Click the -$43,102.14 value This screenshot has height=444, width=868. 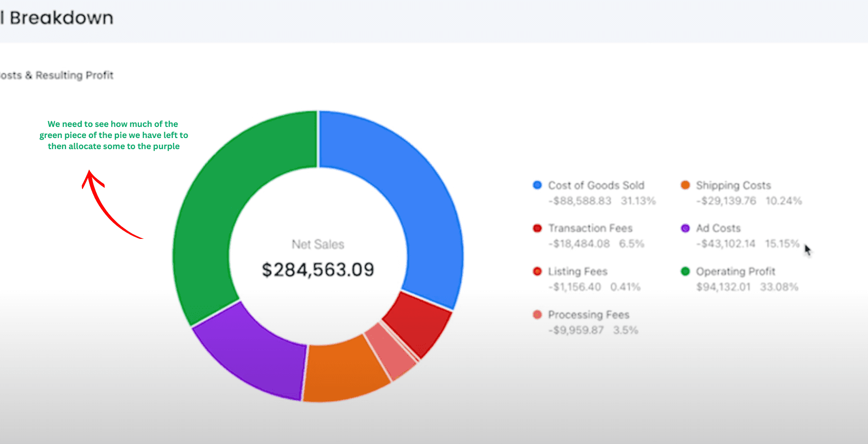tap(726, 244)
